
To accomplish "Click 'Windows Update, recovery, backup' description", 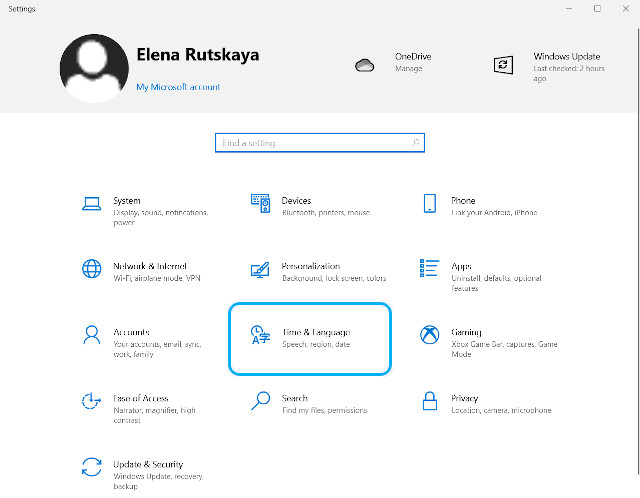I will pos(159,481).
